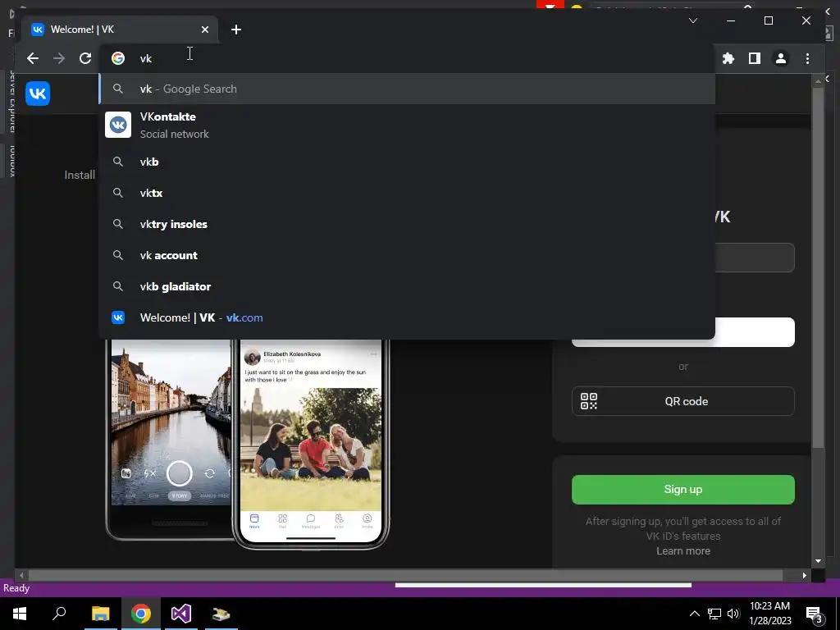
Task: Close the Welcome! | VK tab
Action: coord(204,30)
